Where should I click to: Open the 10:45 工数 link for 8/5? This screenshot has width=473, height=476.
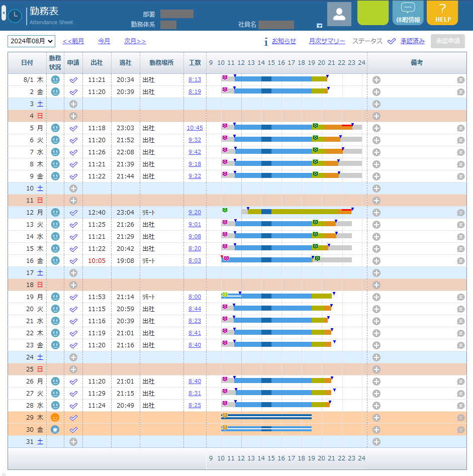pos(195,128)
